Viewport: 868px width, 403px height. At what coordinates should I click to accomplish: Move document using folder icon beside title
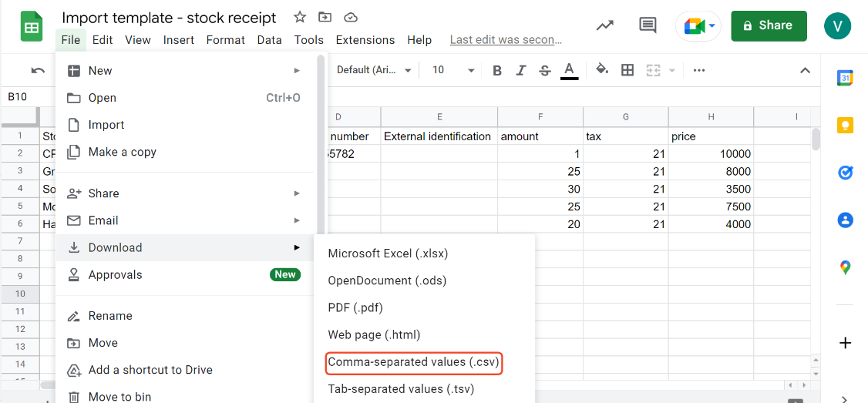pos(325,17)
